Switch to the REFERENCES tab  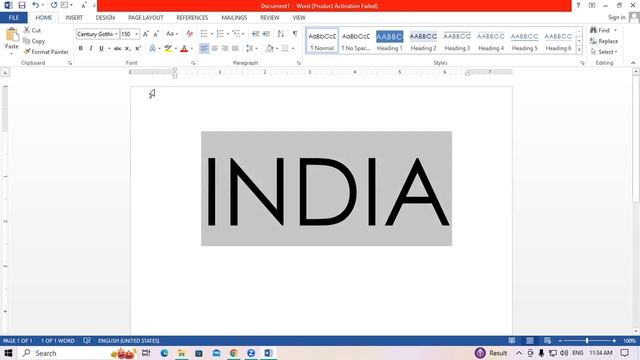tap(192, 18)
